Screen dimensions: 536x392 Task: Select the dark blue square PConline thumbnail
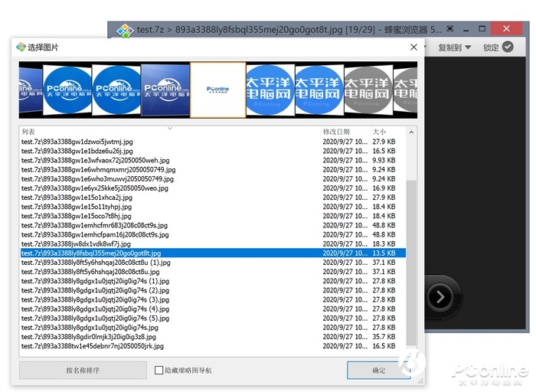pos(165,90)
